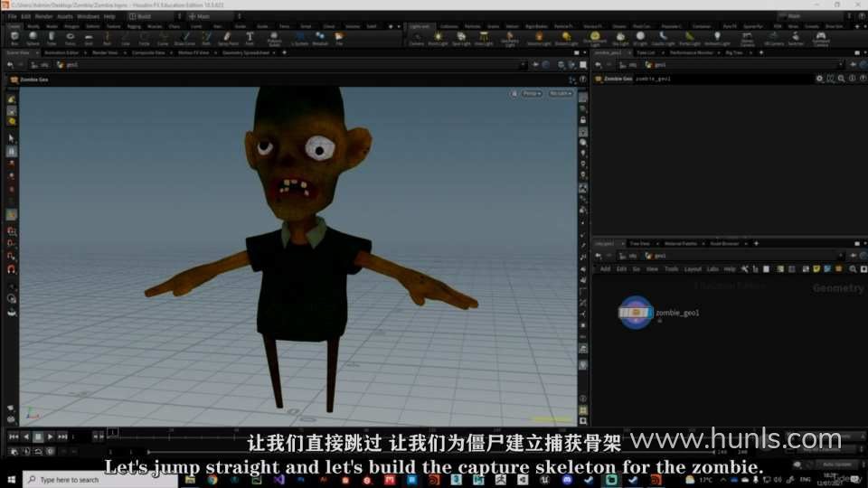Click the yellow sticky note icon in network editor
This screenshot has width=868, height=488.
click(816, 269)
